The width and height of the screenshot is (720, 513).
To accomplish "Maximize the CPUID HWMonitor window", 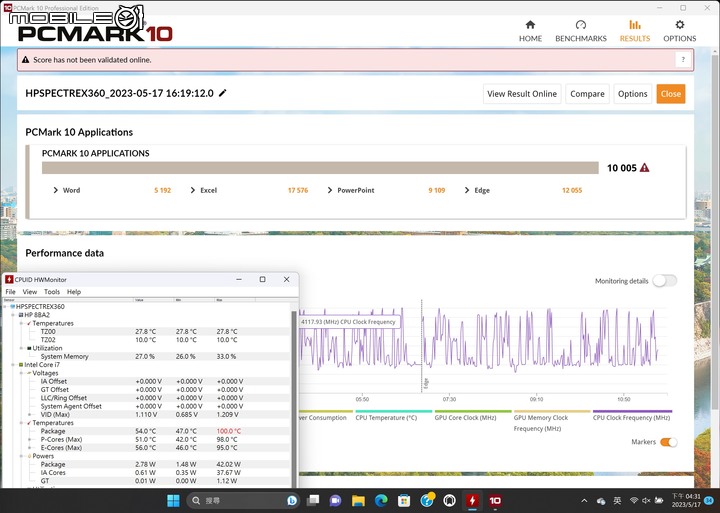I will coord(263,279).
